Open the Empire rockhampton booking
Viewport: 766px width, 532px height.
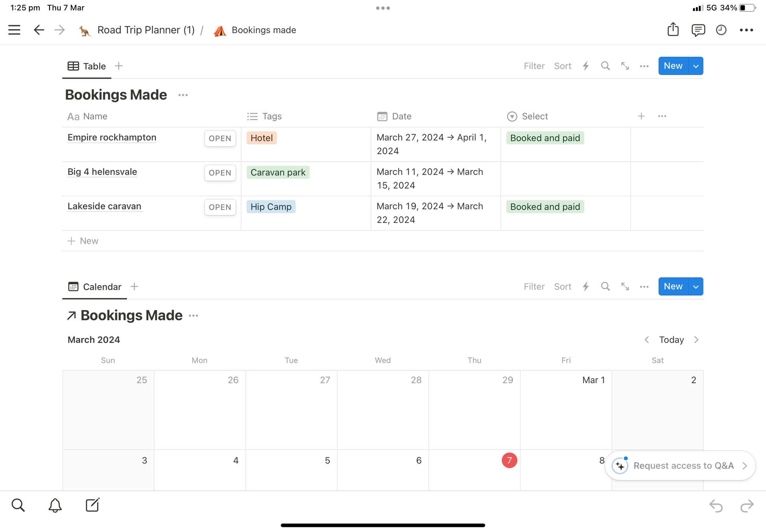point(220,138)
